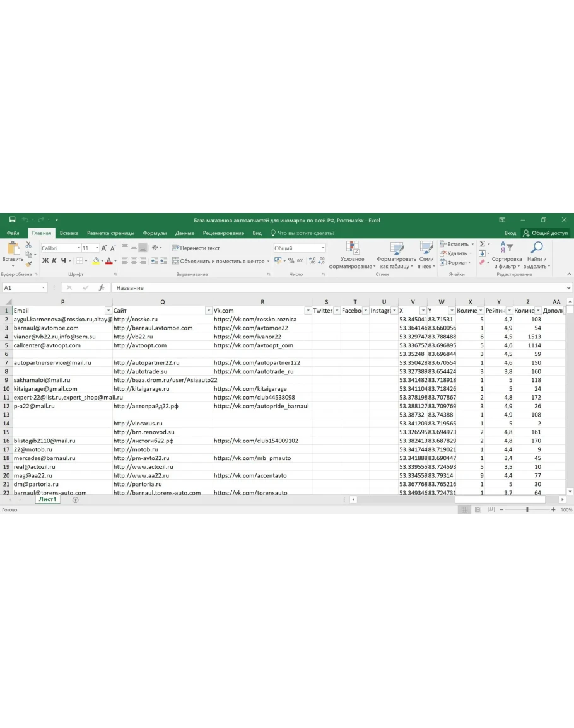
Task: Click the Clear eraser icon
Action: [483, 263]
